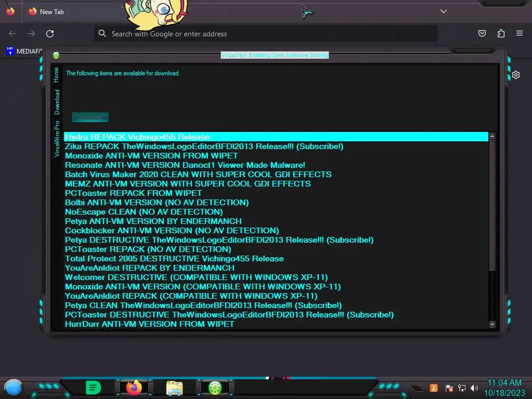The image size is (532, 399).
Task: Select 'HurrDurr ANTI-VM VERSION FROM WIPET' row
Action: (x=276, y=324)
